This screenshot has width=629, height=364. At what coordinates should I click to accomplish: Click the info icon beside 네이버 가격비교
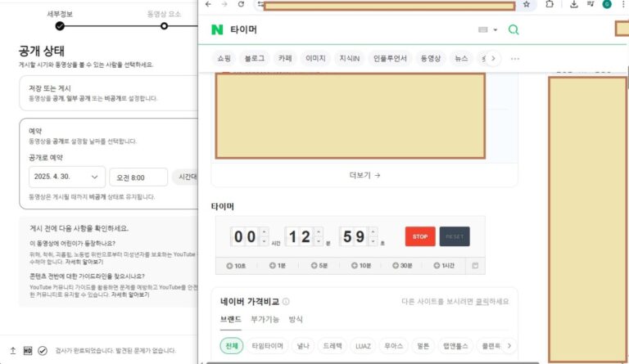pos(286,302)
